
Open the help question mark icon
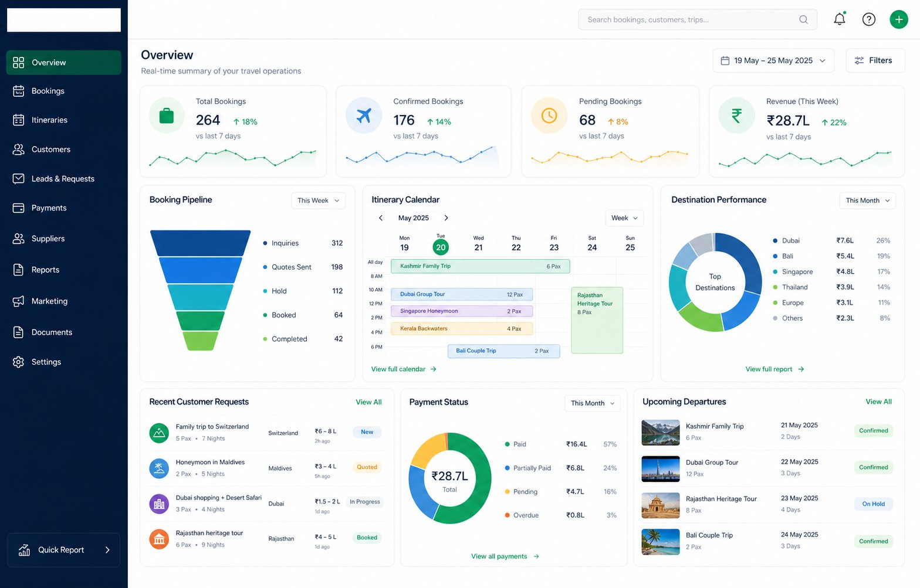[869, 19]
